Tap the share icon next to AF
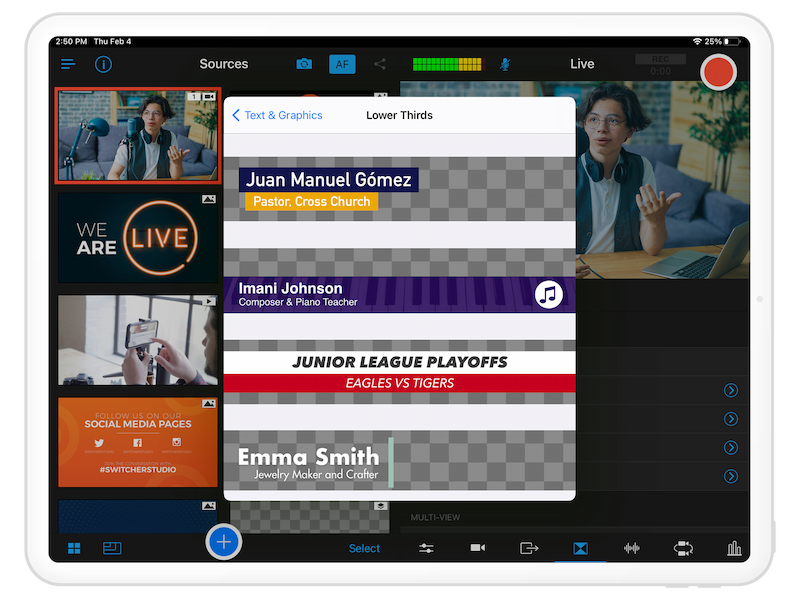This screenshot has height=600, width=800. (x=380, y=64)
